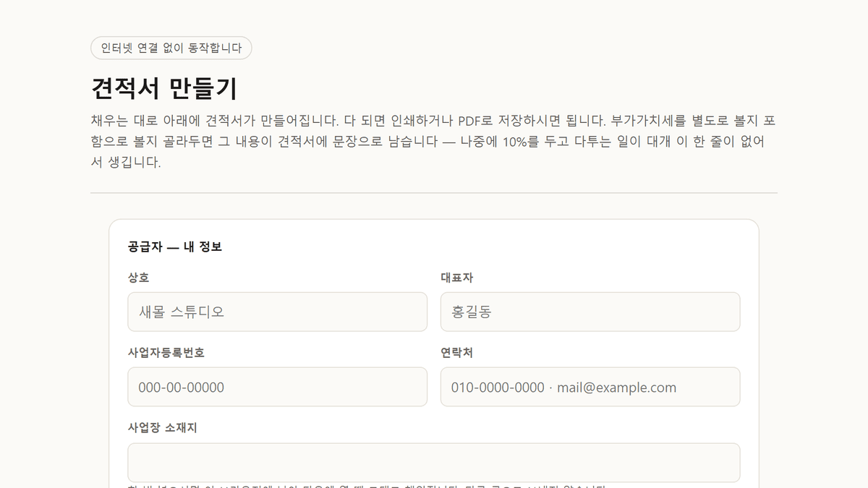Viewport: 868px width, 488px height.
Task: Click the '견적서 만들기' heading
Action: click(x=164, y=88)
